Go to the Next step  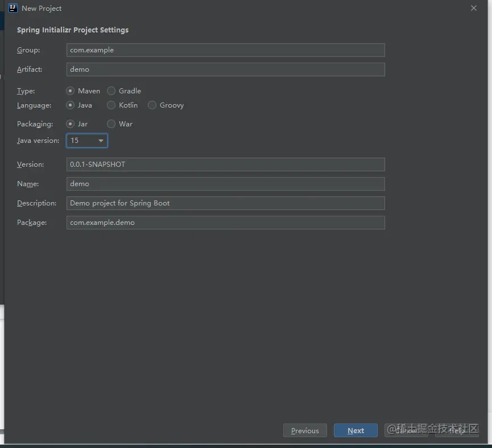(355, 430)
